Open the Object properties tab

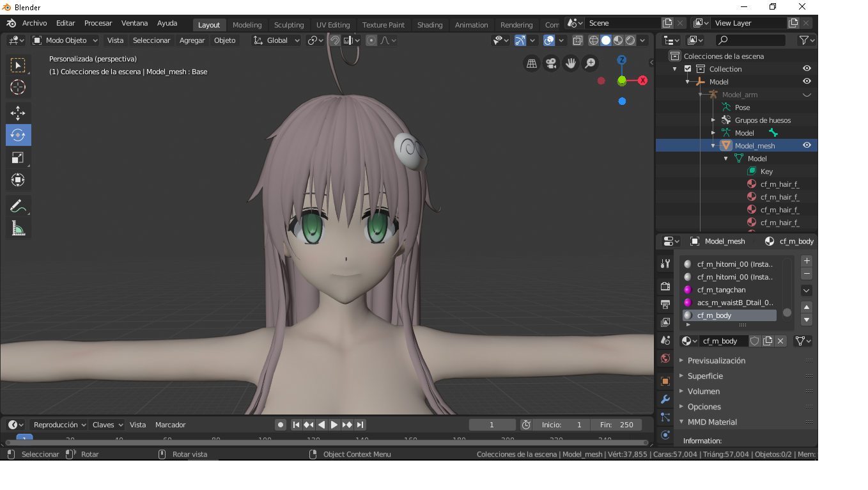click(665, 381)
